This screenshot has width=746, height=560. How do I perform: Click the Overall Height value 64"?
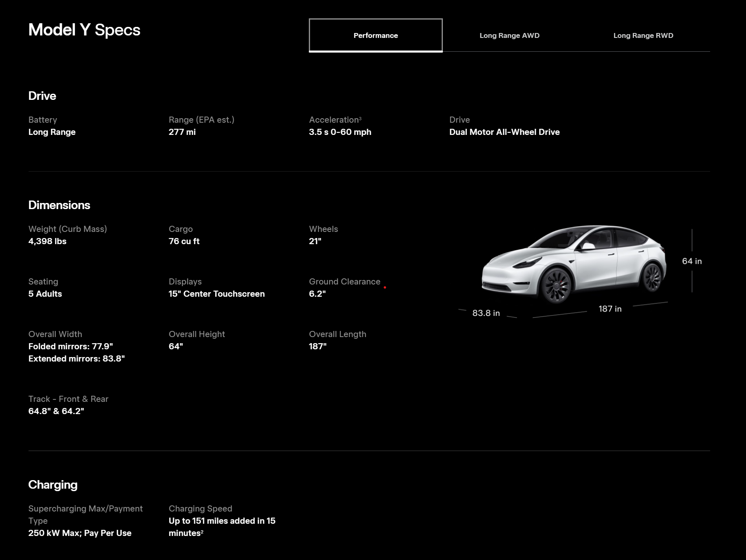point(176,346)
